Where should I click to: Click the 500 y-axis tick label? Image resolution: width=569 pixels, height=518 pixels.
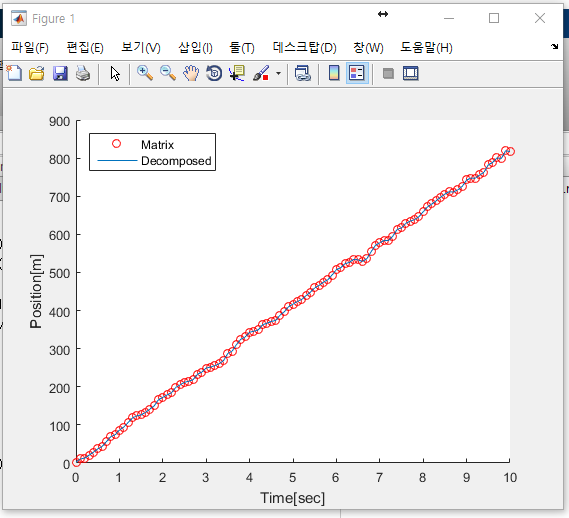pos(60,273)
